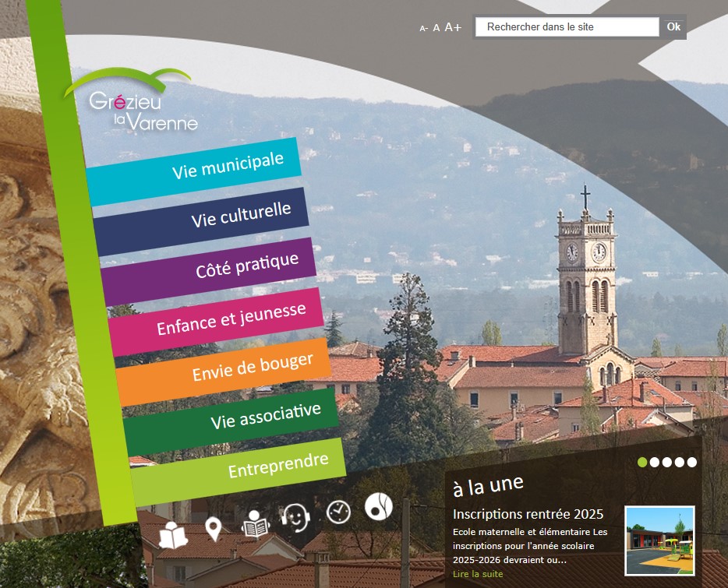The image size is (728, 588).
Task: Reset text size with the middle A
Action: point(436,28)
